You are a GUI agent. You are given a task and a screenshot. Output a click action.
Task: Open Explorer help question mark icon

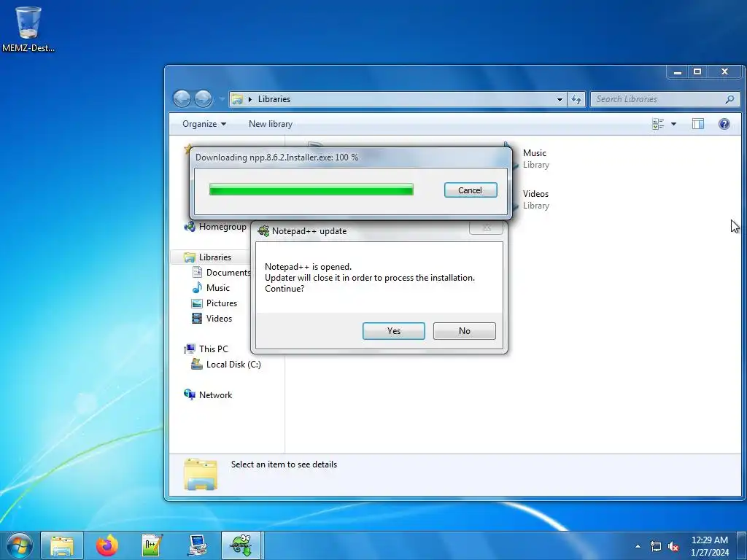[x=724, y=124]
